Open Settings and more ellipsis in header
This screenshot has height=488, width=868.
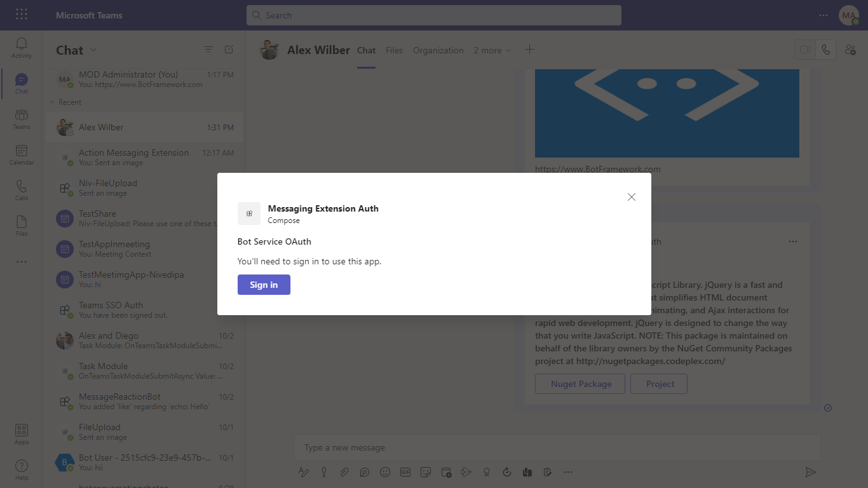(x=823, y=15)
